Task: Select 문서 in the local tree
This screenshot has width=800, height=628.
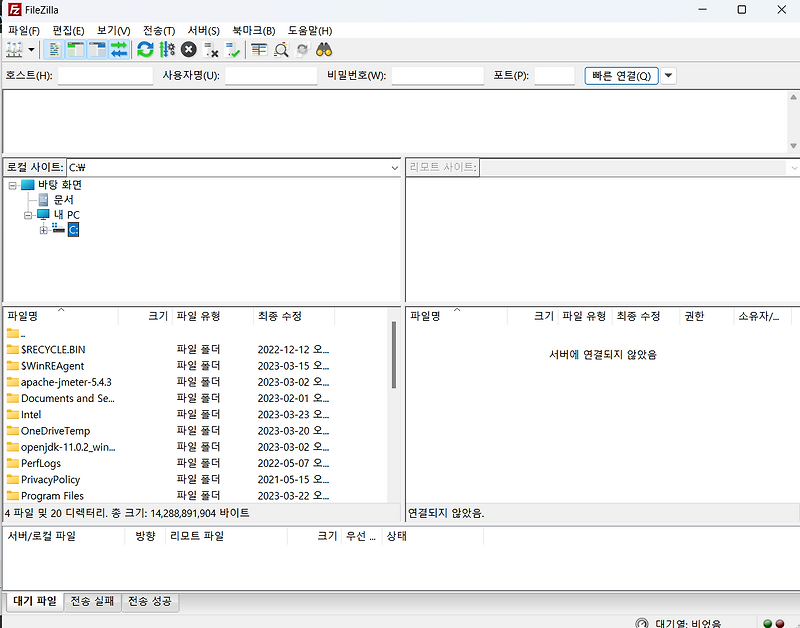Action: [63, 200]
